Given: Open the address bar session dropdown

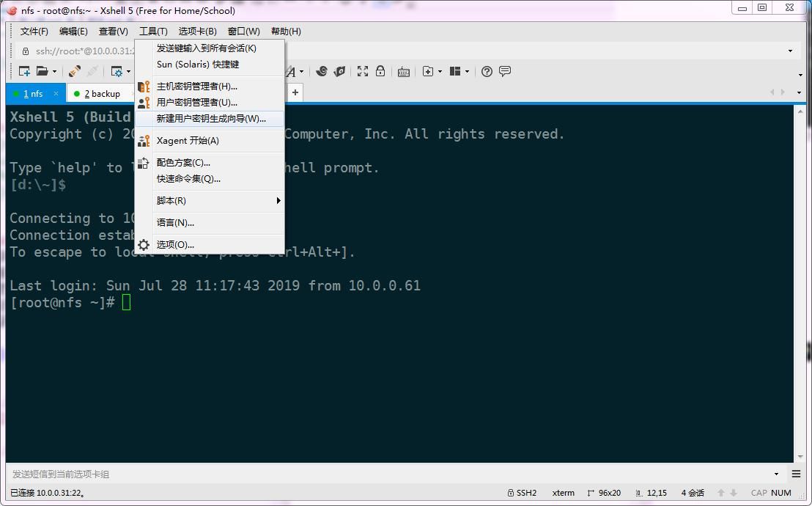Looking at the screenshot, I should [x=789, y=51].
